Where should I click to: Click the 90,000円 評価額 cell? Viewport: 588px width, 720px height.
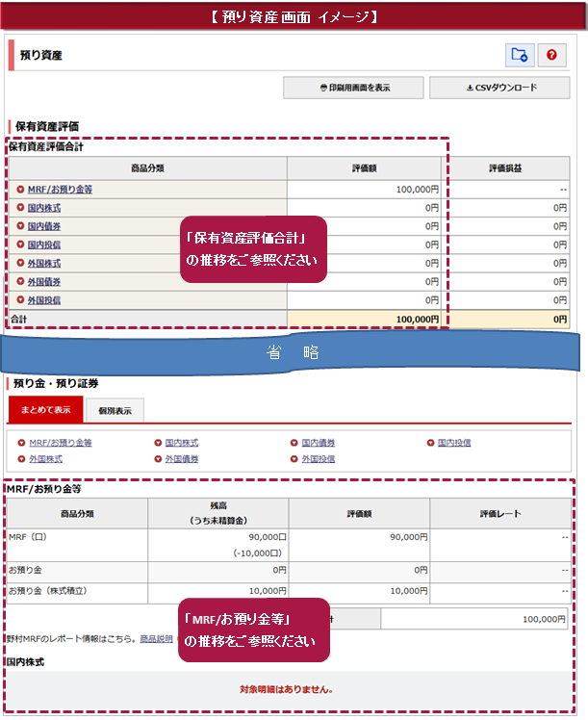tap(359, 545)
